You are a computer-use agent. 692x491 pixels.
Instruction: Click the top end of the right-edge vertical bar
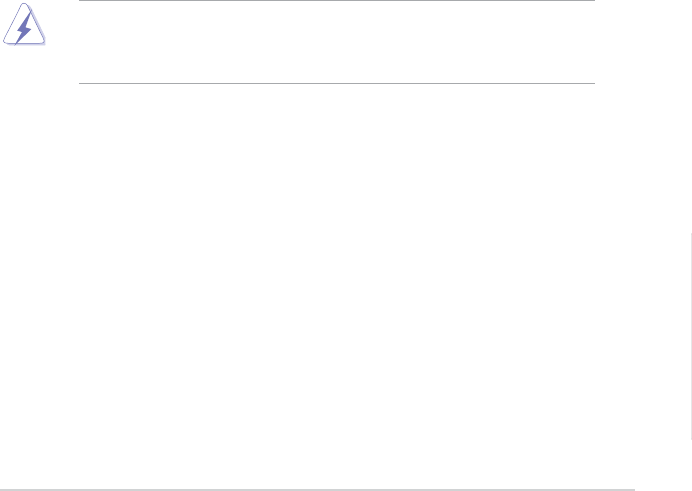click(x=691, y=235)
